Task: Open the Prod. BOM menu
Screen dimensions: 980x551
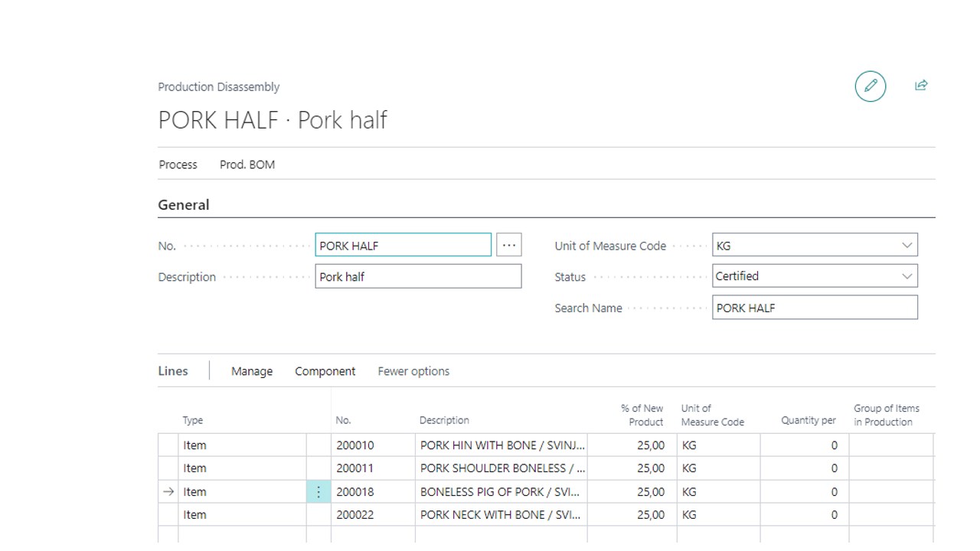Action: 247,165
